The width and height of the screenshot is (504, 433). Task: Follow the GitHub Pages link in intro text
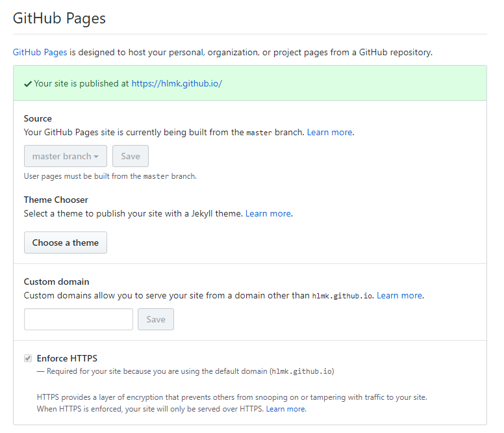click(40, 52)
